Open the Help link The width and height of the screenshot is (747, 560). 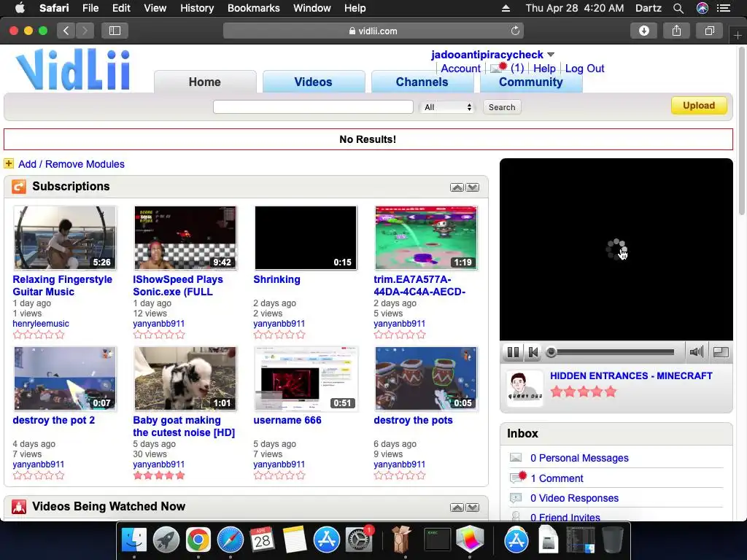tap(544, 69)
